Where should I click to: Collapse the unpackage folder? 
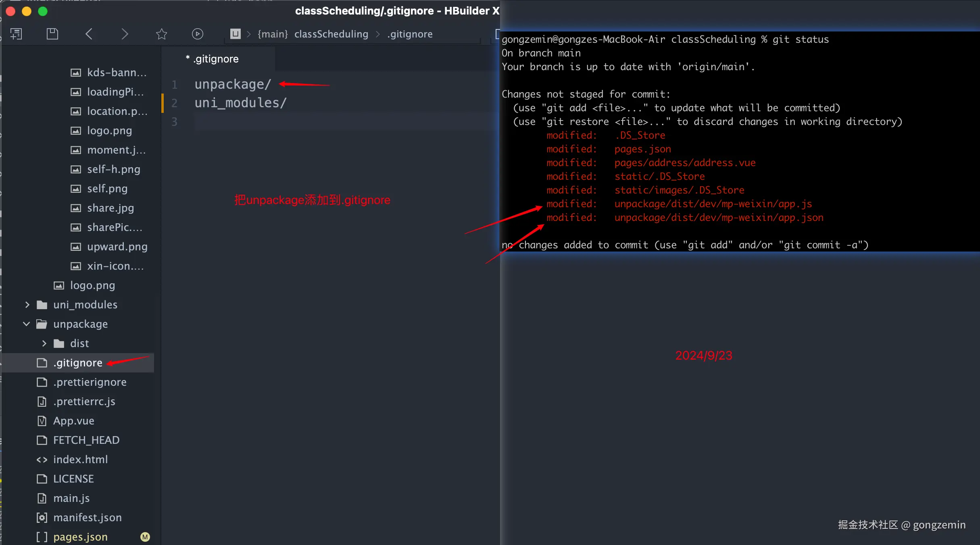click(x=27, y=324)
